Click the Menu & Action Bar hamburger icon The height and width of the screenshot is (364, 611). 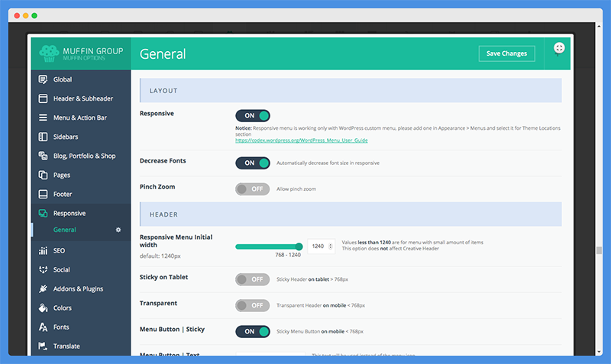click(43, 118)
